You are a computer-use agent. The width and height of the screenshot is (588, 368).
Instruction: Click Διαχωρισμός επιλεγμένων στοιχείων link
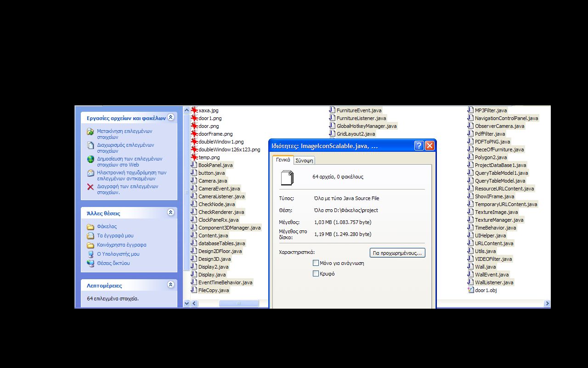[125, 148]
